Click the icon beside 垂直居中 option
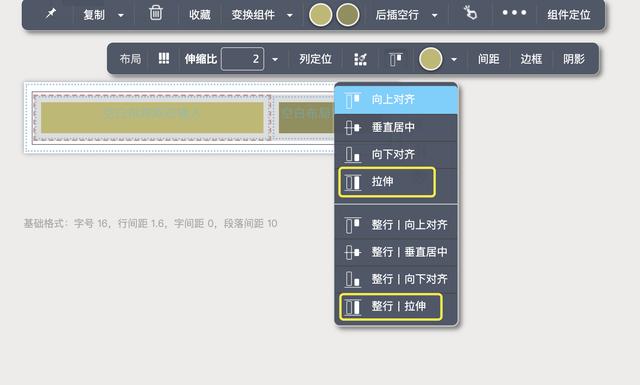Image resolution: width=640 pixels, height=385 pixels. (x=352, y=128)
